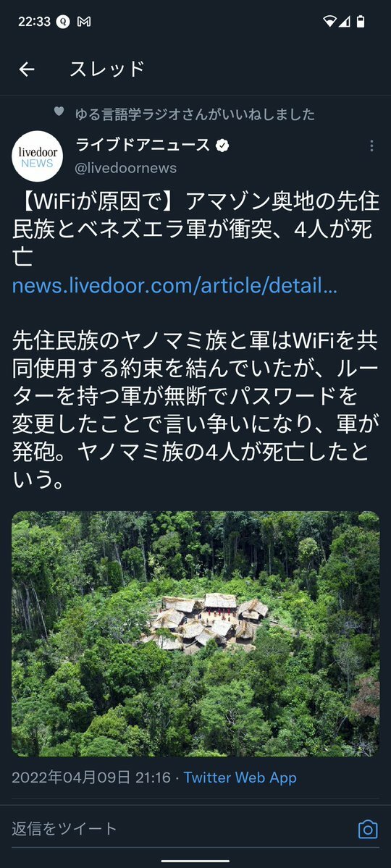Tap the @livedoornews handle
The image size is (391, 868).
tap(126, 168)
